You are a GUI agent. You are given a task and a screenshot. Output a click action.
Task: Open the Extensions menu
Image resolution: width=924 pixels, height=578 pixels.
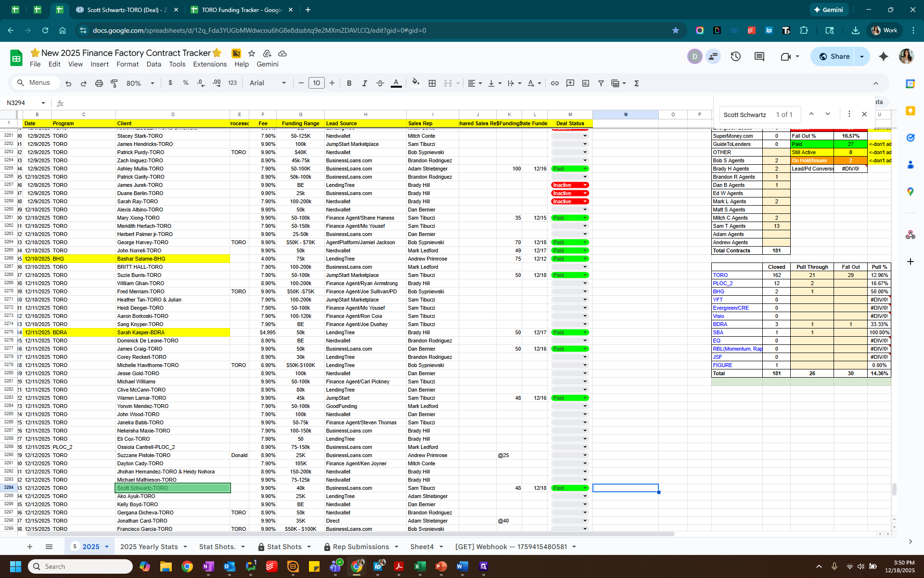(x=209, y=64)
